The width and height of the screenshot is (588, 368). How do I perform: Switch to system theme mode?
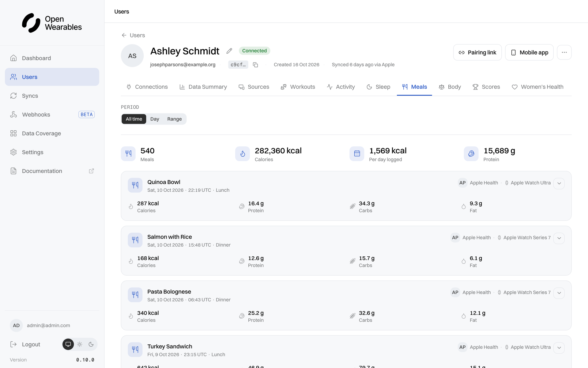[68, 344]
